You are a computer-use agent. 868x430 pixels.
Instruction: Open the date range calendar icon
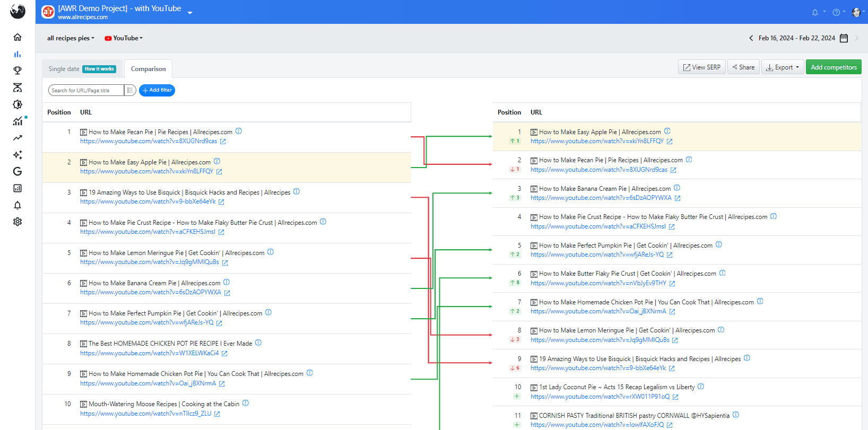844,38
